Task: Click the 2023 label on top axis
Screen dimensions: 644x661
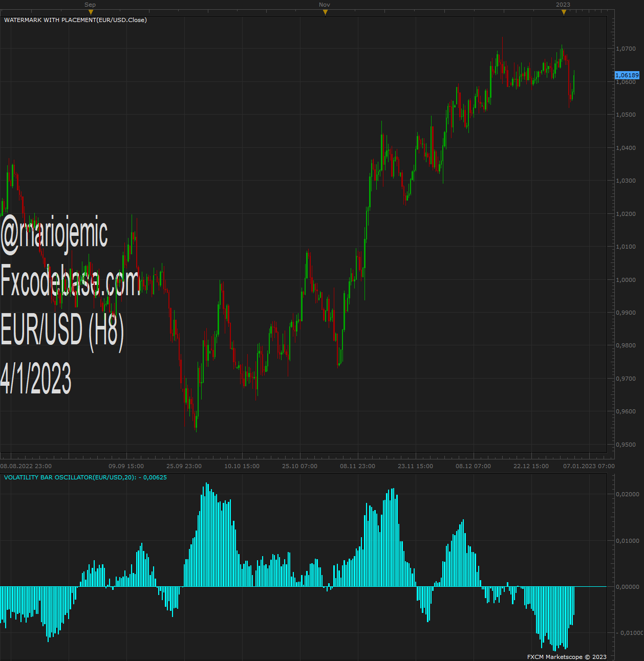Action: tap(563, 5)
